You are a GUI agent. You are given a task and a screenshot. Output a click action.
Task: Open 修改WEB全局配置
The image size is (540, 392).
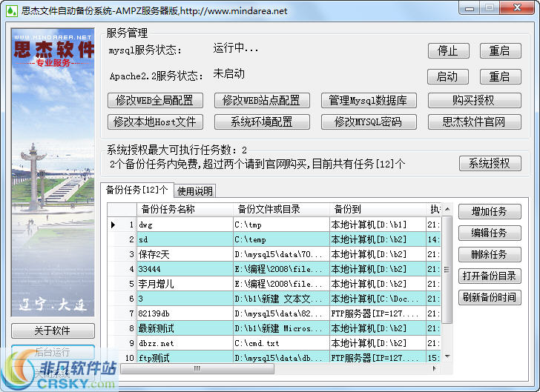pyautogui.click(x=155, y=101)
